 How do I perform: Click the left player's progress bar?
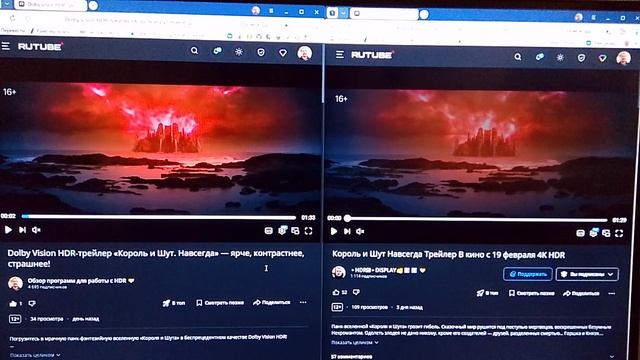point(159,217)
